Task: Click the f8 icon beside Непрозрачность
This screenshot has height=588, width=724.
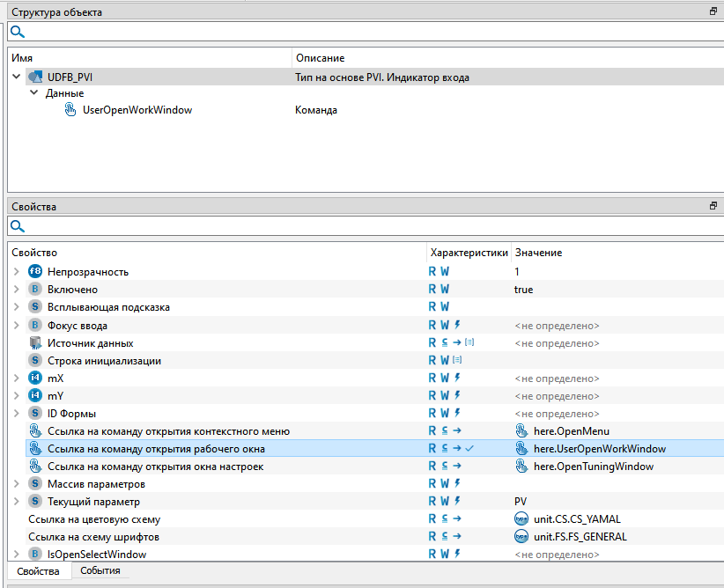Action: [x=35, y=272]
